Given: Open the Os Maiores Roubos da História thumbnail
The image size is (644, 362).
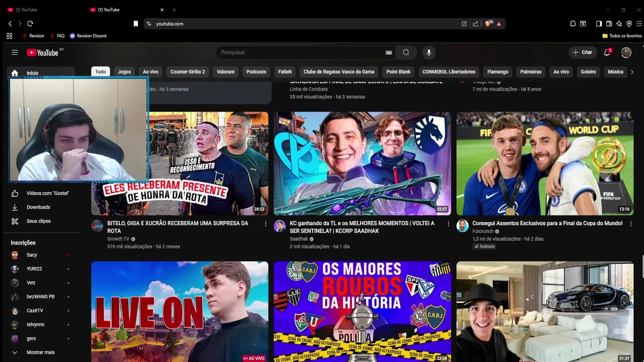Looking at the screenshot, I should click(362, 311).
